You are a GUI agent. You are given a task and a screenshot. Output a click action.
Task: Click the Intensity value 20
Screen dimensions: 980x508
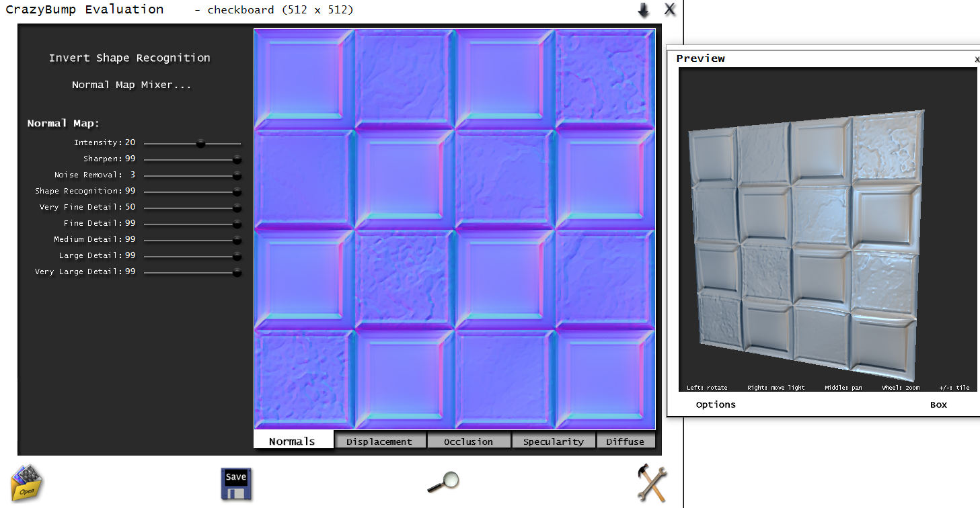click(x=130, y=142)
